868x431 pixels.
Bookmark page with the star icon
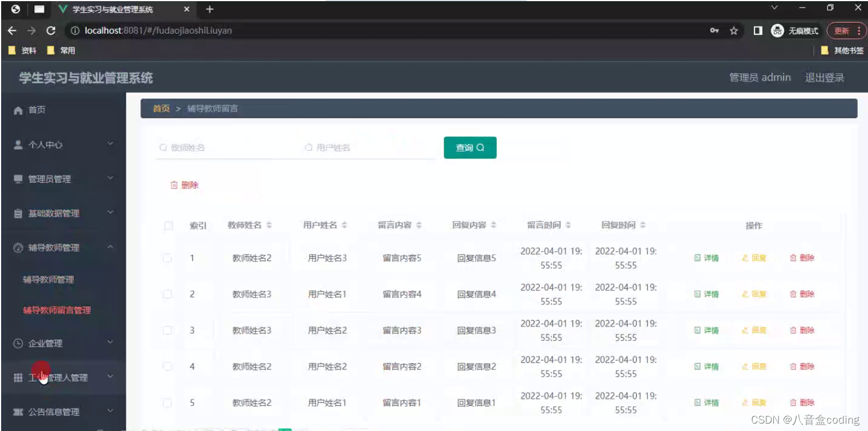pos(734,31)
